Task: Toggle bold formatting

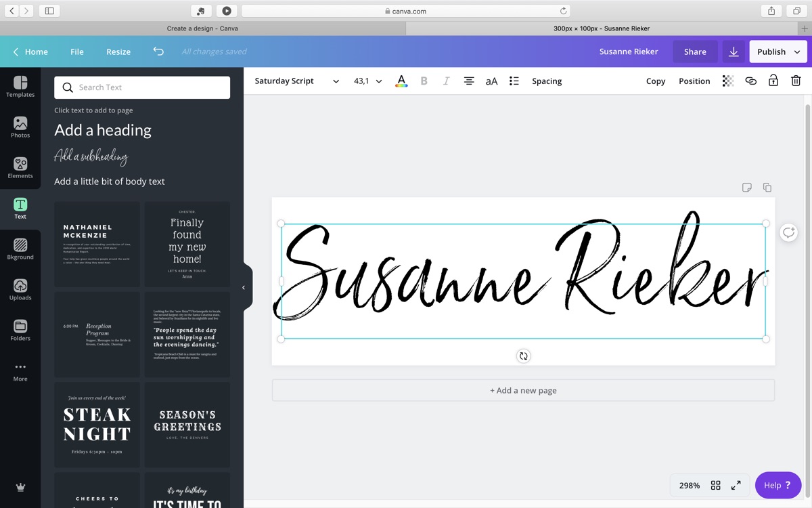Action: click(x=424, y=81)
